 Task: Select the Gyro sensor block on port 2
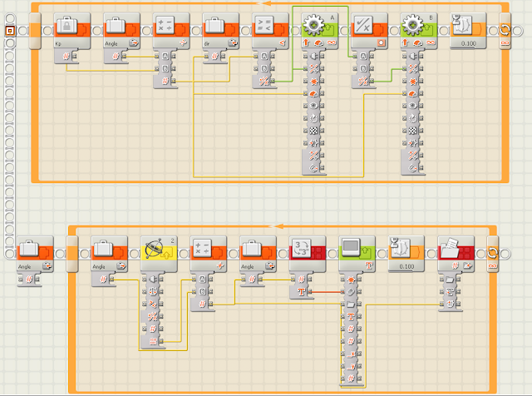tap(159, 255)
